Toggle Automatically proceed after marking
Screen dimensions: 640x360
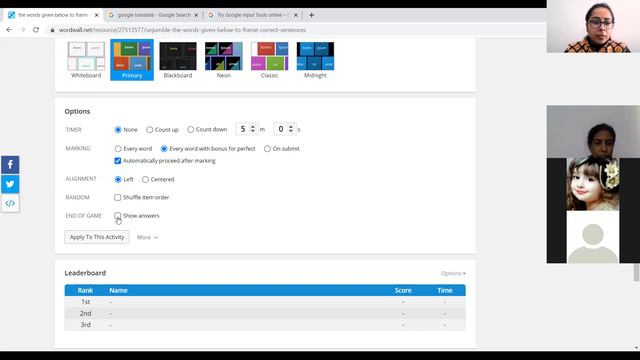[118, 161]
